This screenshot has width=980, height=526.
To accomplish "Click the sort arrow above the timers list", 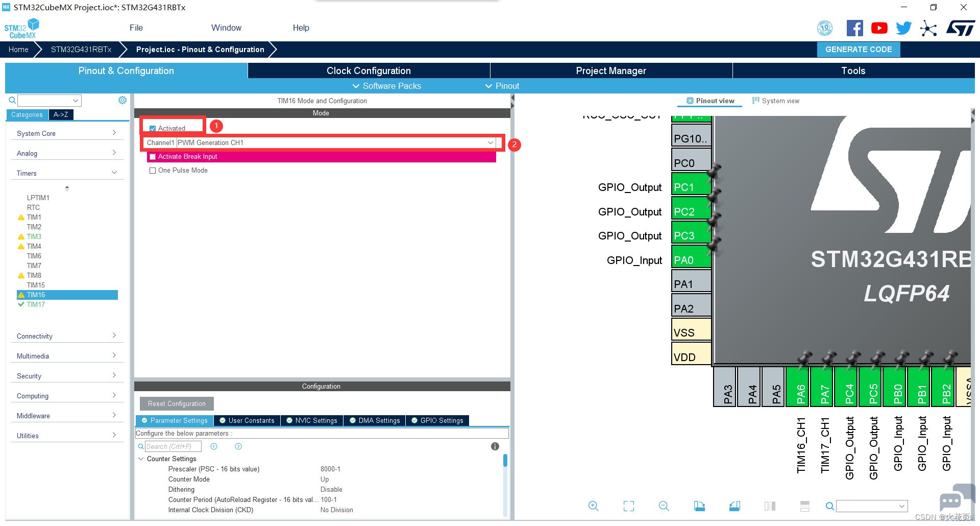I will (x=67, y=188).
